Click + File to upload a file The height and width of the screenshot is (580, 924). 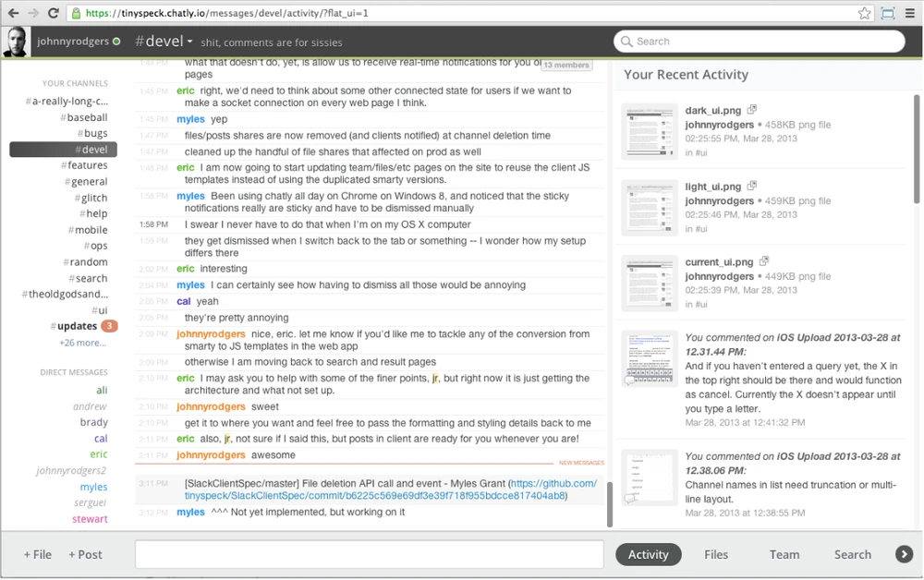tap(38, 555)
